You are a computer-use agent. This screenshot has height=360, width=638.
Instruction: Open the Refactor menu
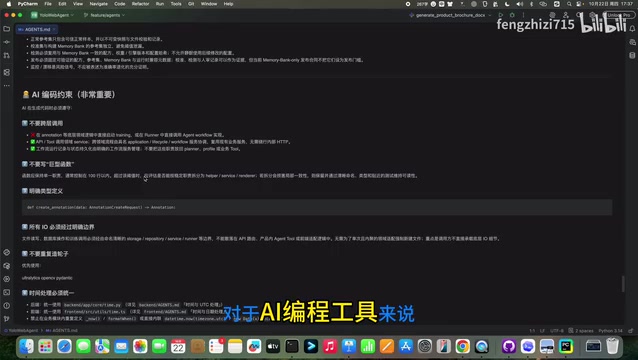pyautogui.click(x=140, y=4)
